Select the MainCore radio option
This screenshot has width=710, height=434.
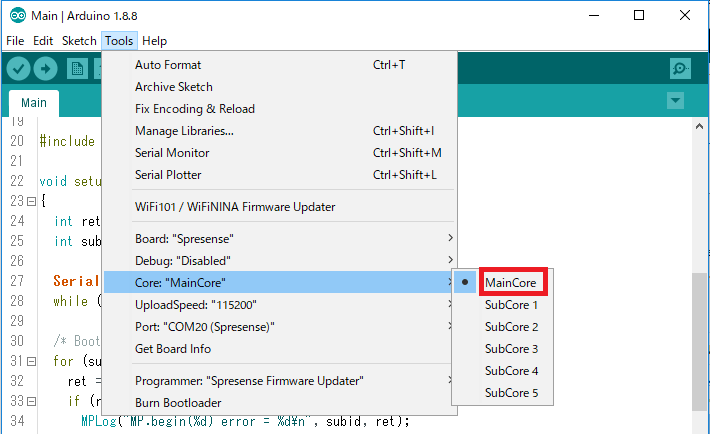tap(511, 283)
